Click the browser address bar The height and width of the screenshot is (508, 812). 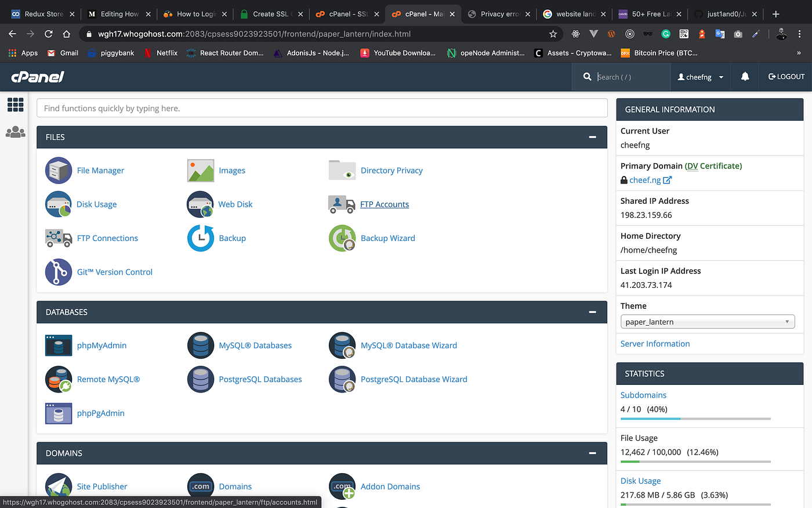click(x=319, y=34)
